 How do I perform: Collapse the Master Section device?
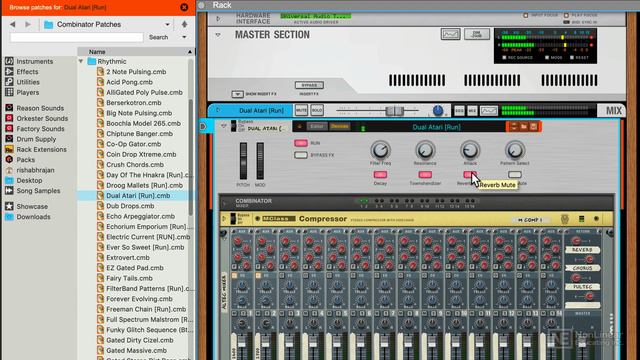pyautogui.click(x=218, y=35)
